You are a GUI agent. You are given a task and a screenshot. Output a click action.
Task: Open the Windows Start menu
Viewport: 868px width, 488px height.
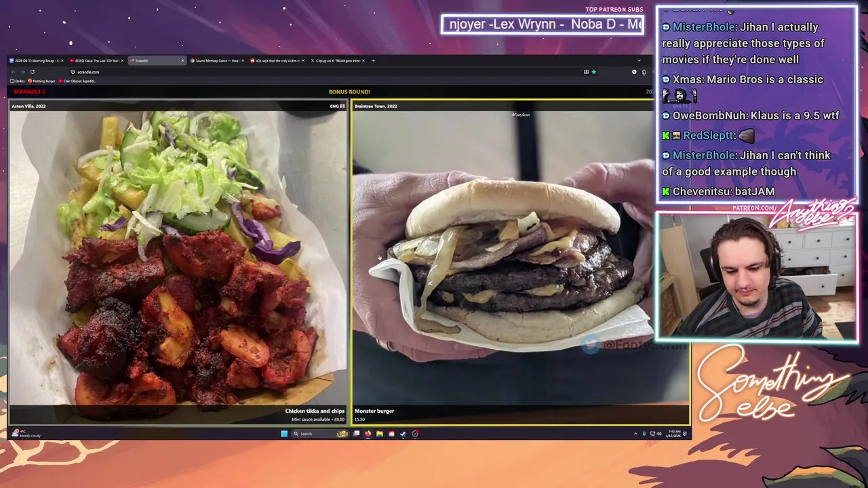284,434
